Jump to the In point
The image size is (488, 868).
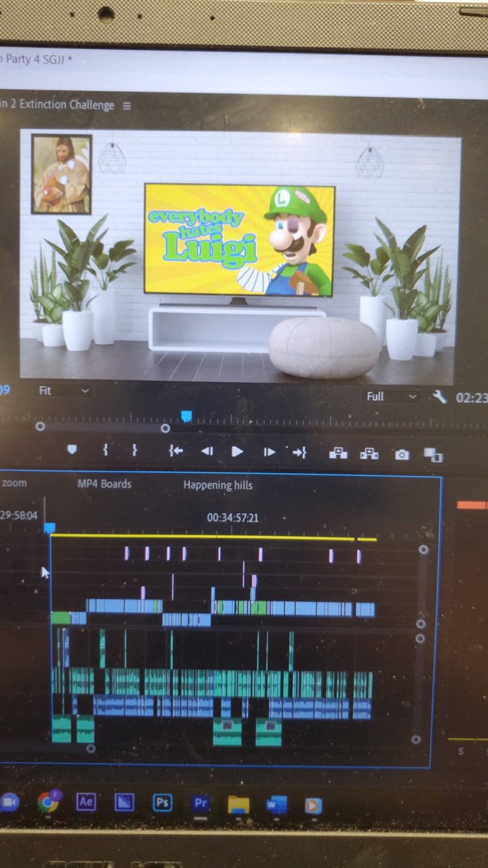click(x=176, y=451)
